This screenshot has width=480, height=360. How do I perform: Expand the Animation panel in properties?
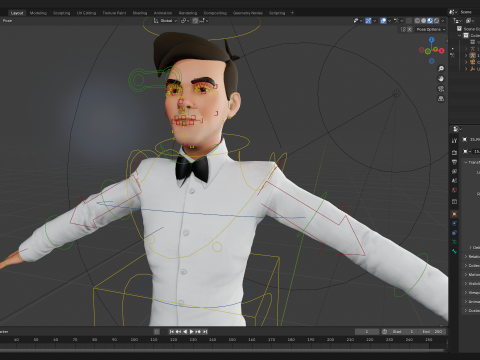click(x=472, y=302)
